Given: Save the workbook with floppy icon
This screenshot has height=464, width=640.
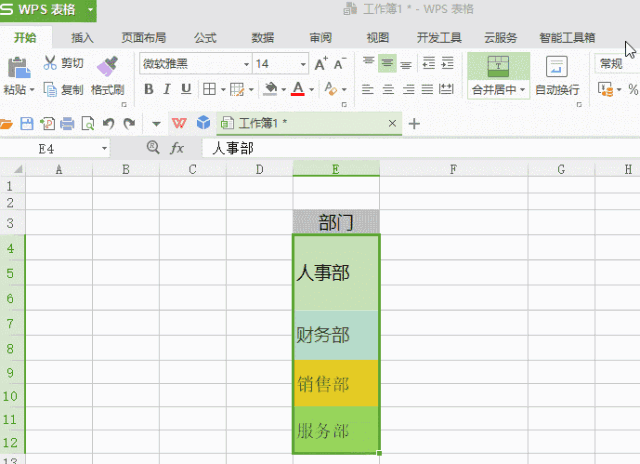Looking at the screenshot, I should [x=27, y=123].
